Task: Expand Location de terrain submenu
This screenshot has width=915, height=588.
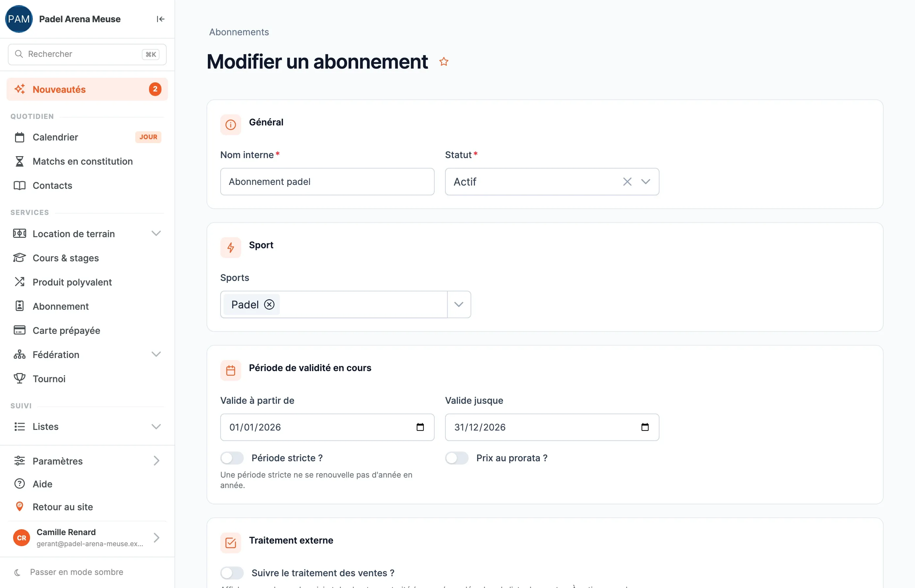Action: (x=156, y=233)
